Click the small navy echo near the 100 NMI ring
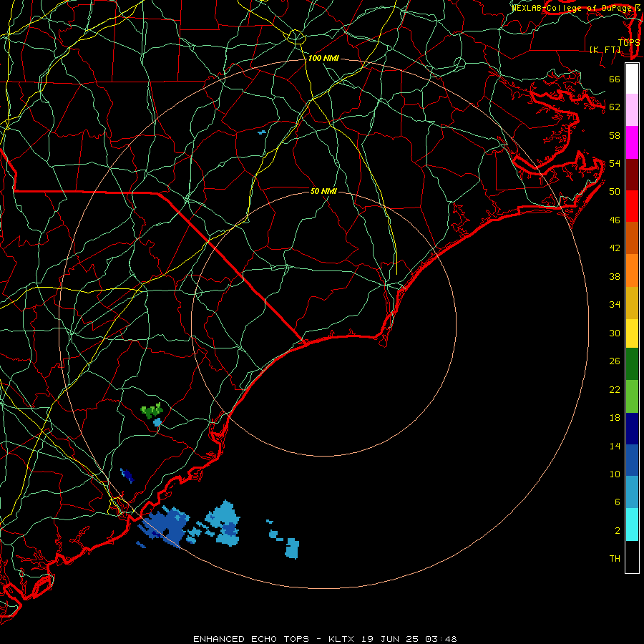This screenshot has width=644, height=644. [x=127, y=475]
